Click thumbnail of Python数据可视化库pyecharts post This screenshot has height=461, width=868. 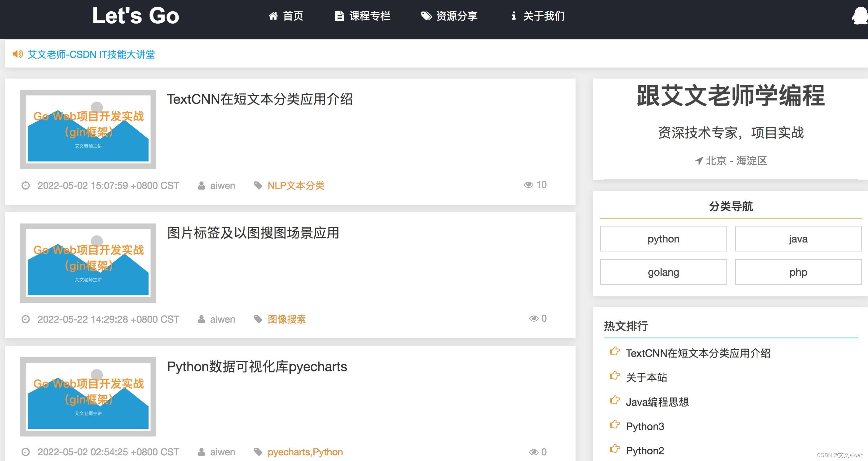click(88, 396)
